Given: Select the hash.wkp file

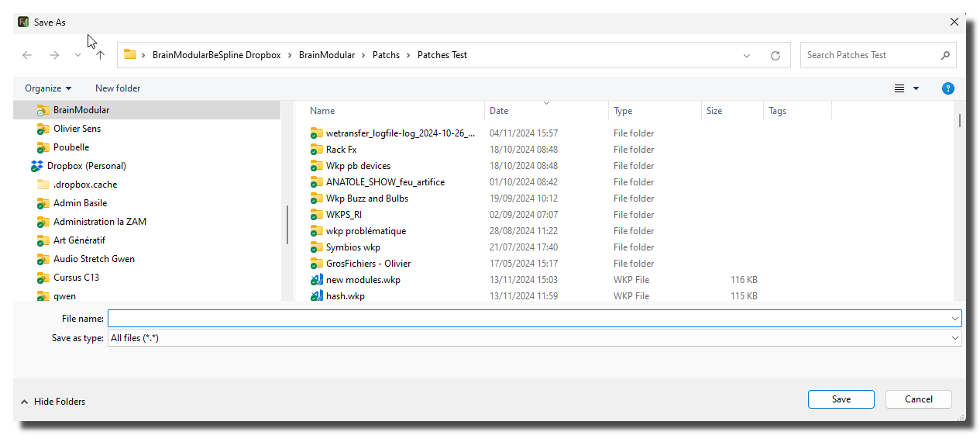Looking at the screenshot, I should [x=345, y=296].
